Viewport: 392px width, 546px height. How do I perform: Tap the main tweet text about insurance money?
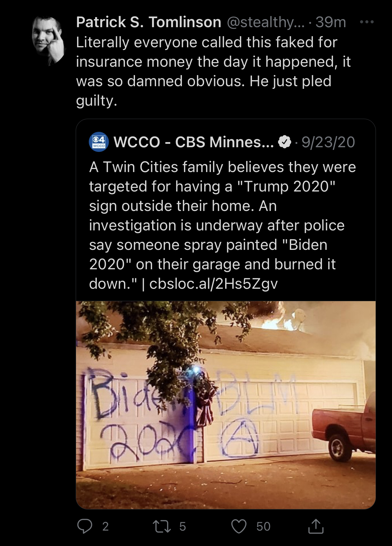click(x=213, y=71)
